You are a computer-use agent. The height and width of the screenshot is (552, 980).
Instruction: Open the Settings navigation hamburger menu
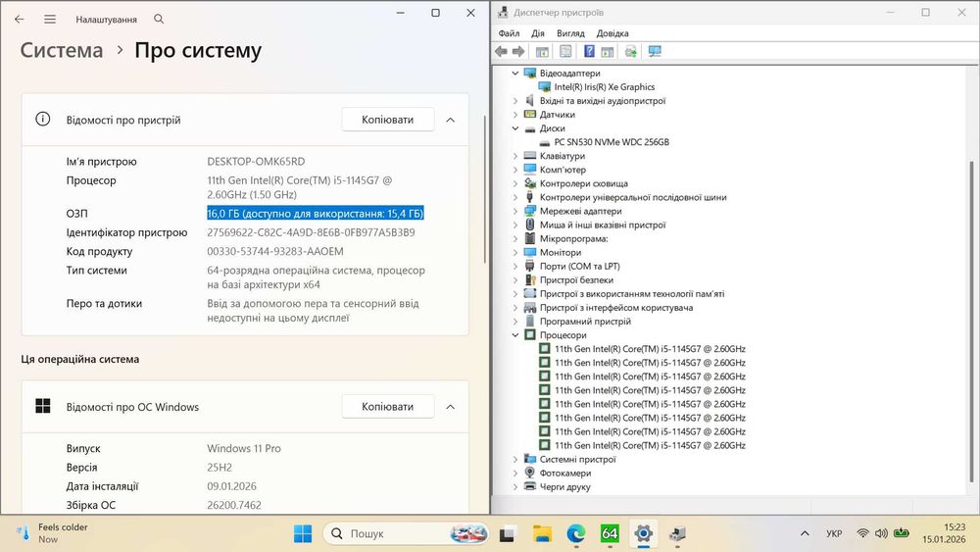point(50,20)
